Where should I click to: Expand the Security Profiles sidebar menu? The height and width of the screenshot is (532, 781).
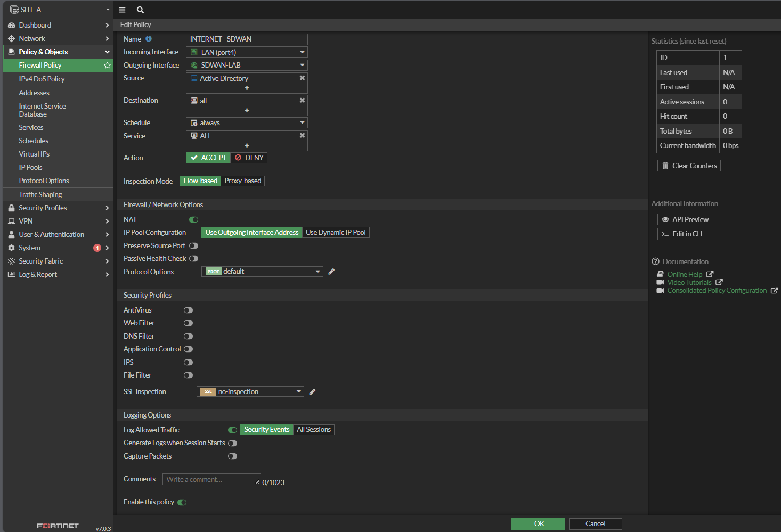coord(43,208)
